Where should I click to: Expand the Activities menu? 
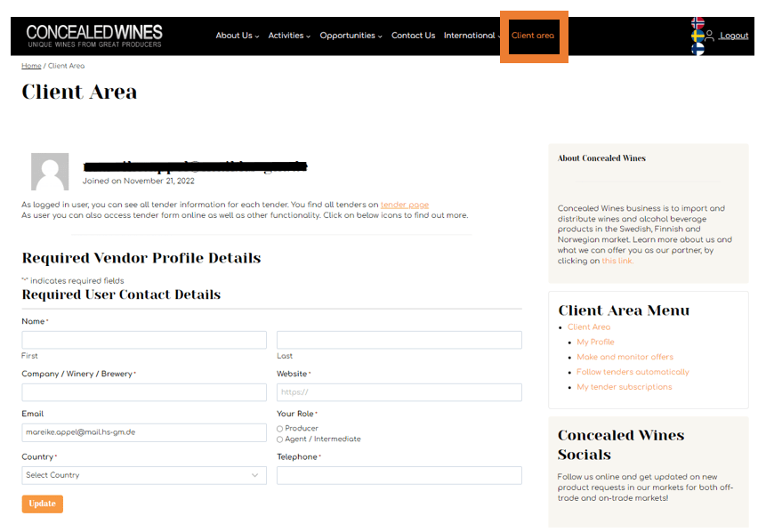pyautogui.click(x=289, y=36)
